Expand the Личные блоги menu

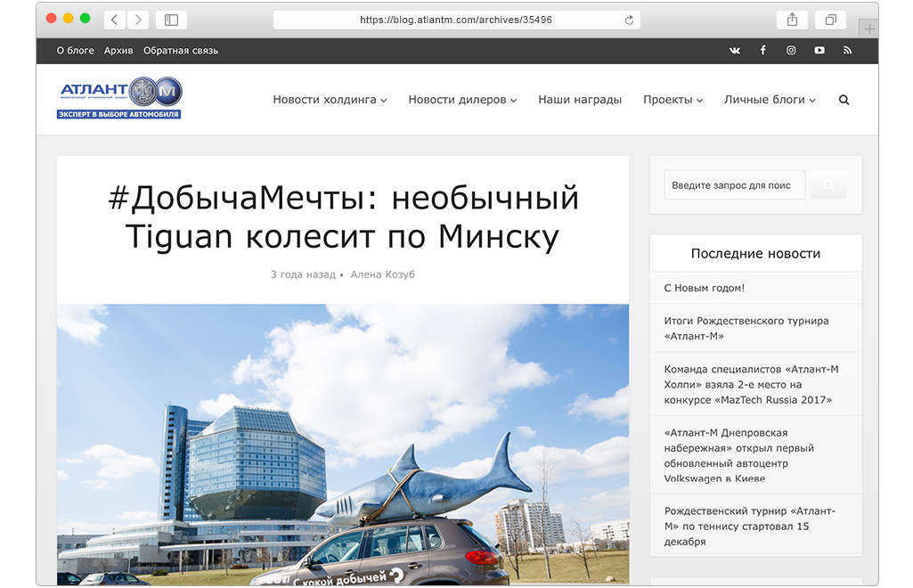click(770, 100)
